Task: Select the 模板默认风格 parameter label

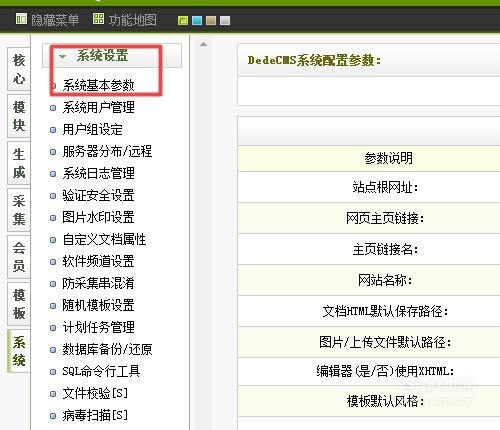Action: 385,401
